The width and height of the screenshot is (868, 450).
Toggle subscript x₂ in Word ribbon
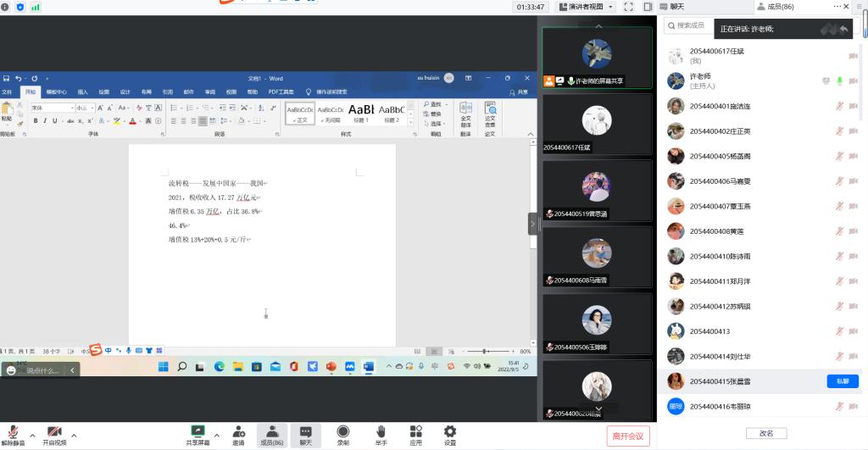tap(81, 120)
